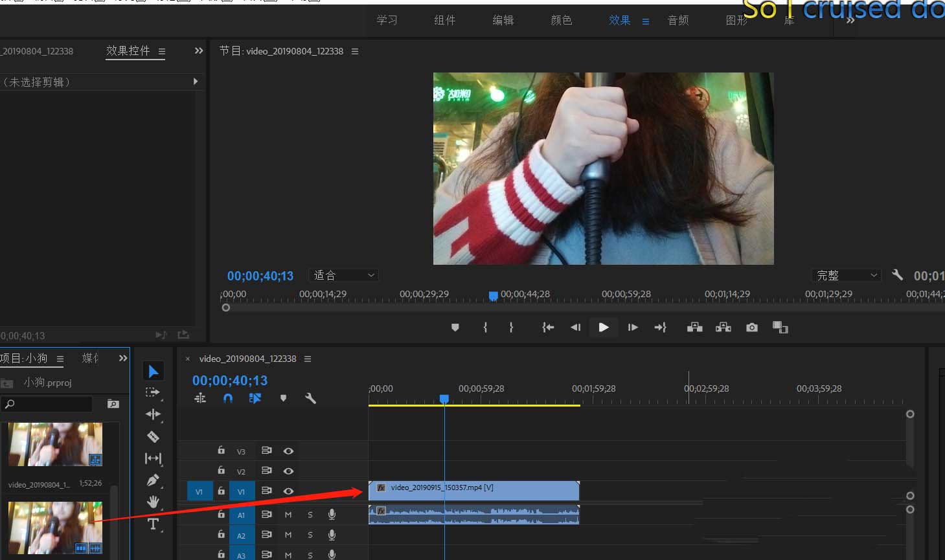Click the program monitor playhead marker
945x560 pixels.
point(493,296)
